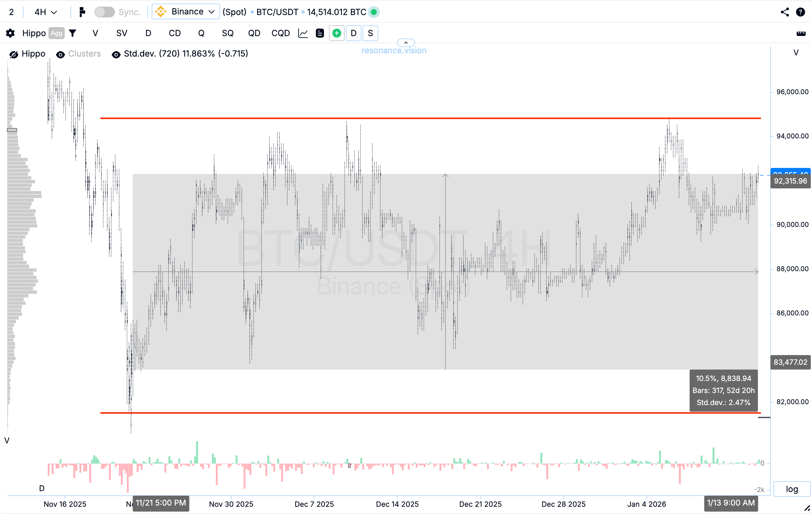Click the filter funnel icon
Screen dimensions: 812x514
(73, 33)
